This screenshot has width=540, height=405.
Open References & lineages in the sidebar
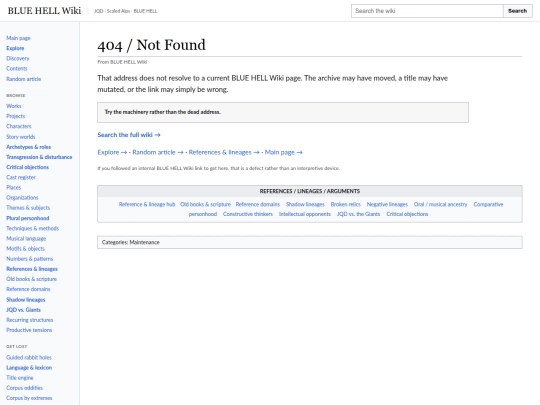[32, 269]
